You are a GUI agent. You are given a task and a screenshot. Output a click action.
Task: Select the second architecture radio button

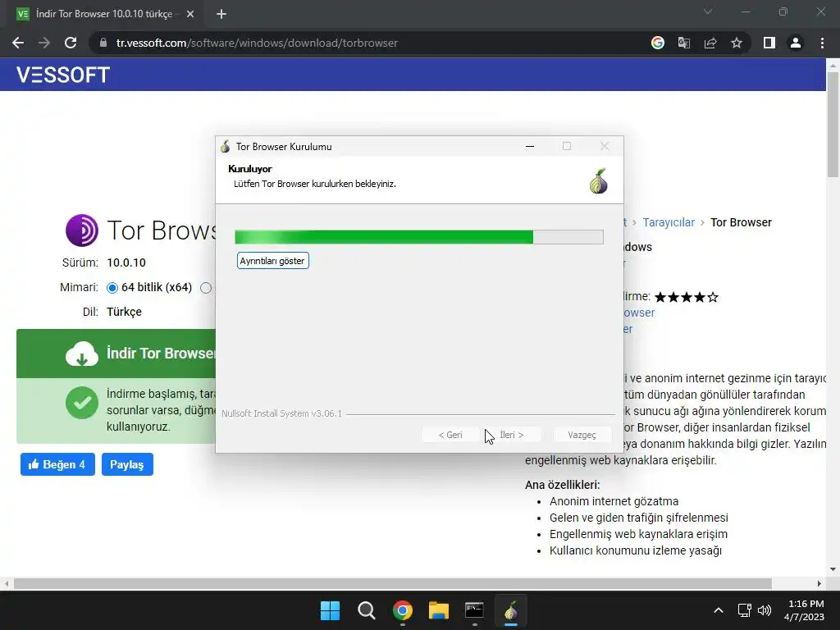point(206,288)
